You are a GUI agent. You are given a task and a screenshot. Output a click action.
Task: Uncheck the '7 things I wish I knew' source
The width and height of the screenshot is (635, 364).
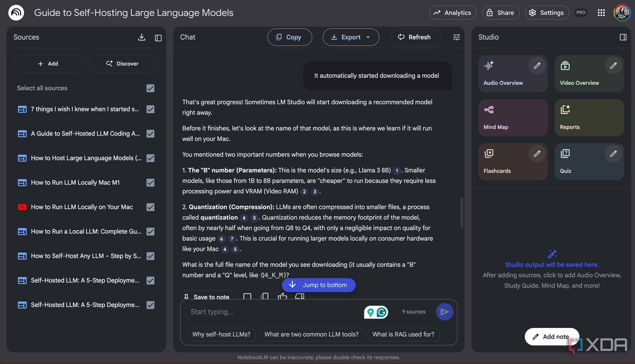[150, 109]
